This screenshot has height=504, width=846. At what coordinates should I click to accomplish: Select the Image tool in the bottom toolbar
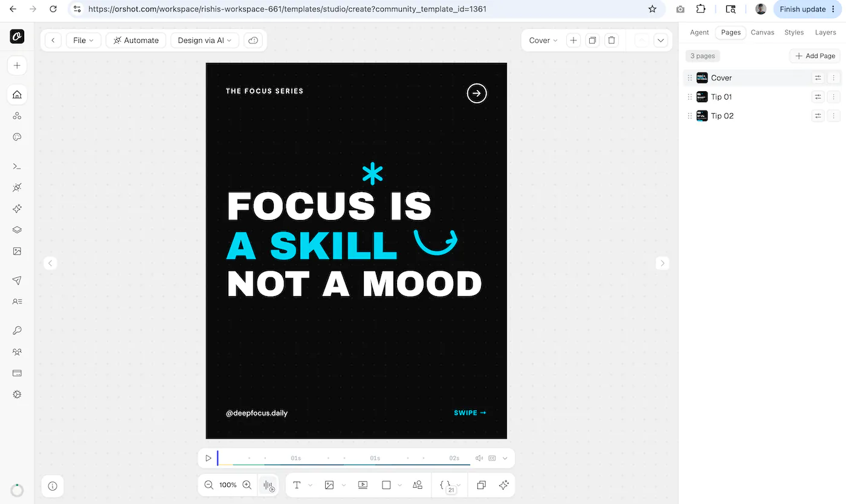(329, 485)
